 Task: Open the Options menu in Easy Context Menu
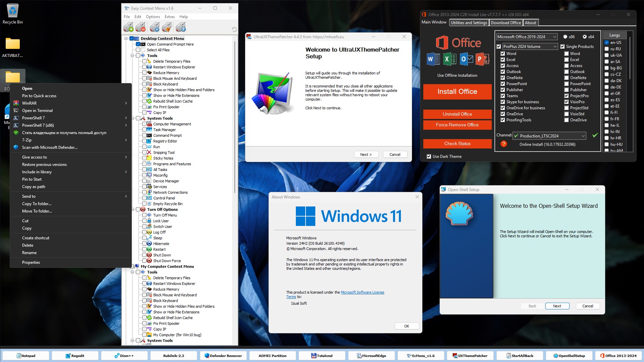point(153,17)
